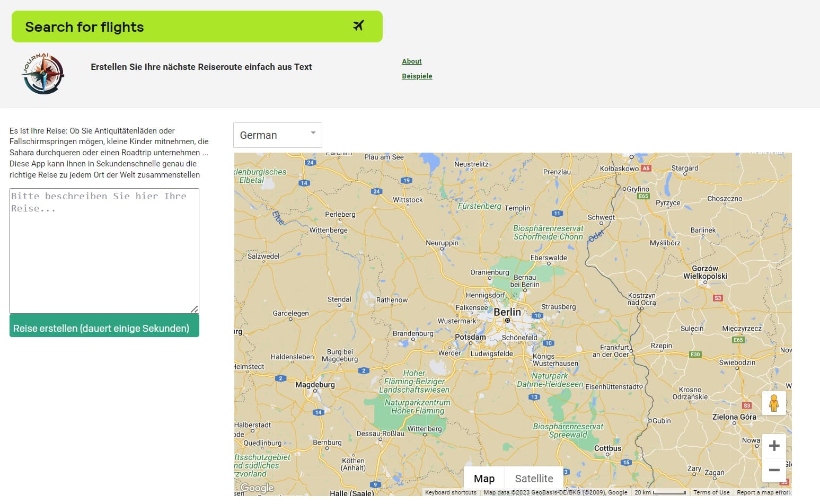Open map Terms of Use
The height and width of the screenshot is (504, 820).
tap(711, 492)
